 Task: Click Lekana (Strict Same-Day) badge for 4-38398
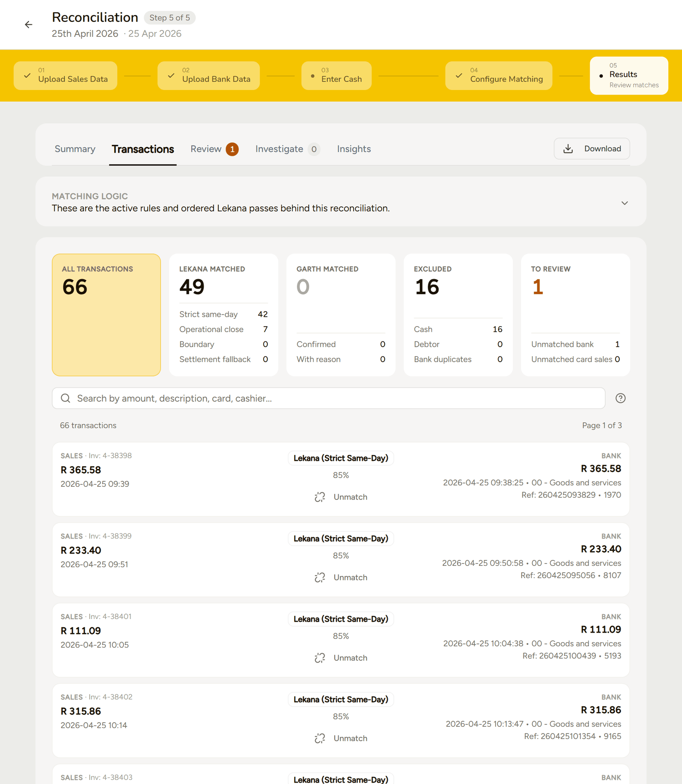(341, 458)
